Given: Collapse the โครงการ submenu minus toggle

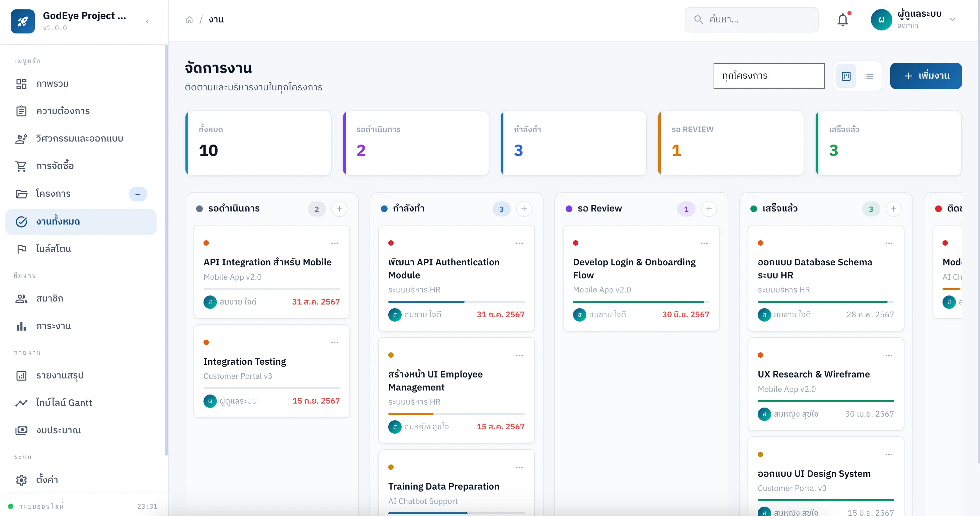Looking at the screenshot, I should 138,194.
